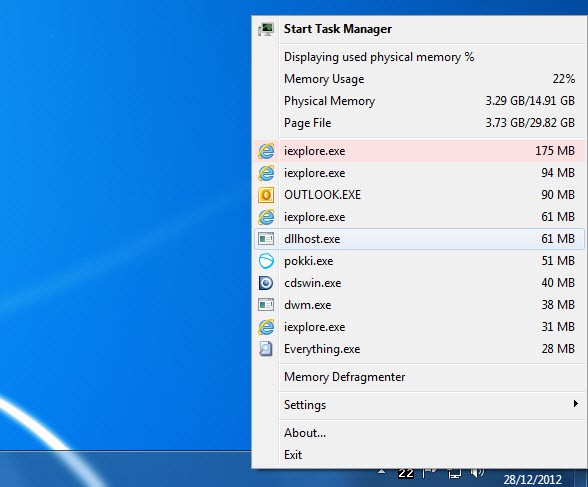Click the Everything.exe magnifier icon

[x=266, y=349]
